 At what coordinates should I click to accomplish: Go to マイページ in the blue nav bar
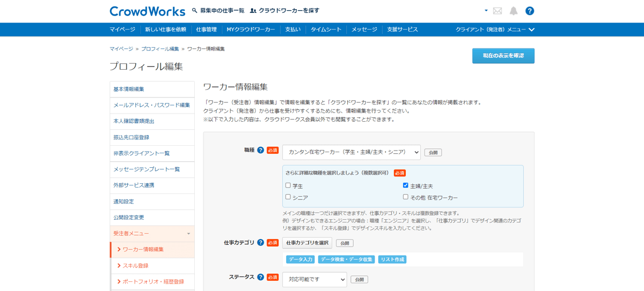click(x=122, y=29)
